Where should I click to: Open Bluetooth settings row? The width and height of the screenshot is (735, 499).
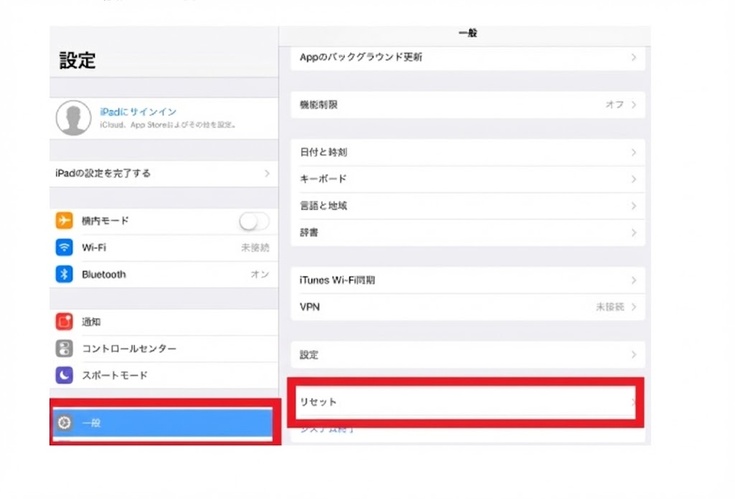164,274
